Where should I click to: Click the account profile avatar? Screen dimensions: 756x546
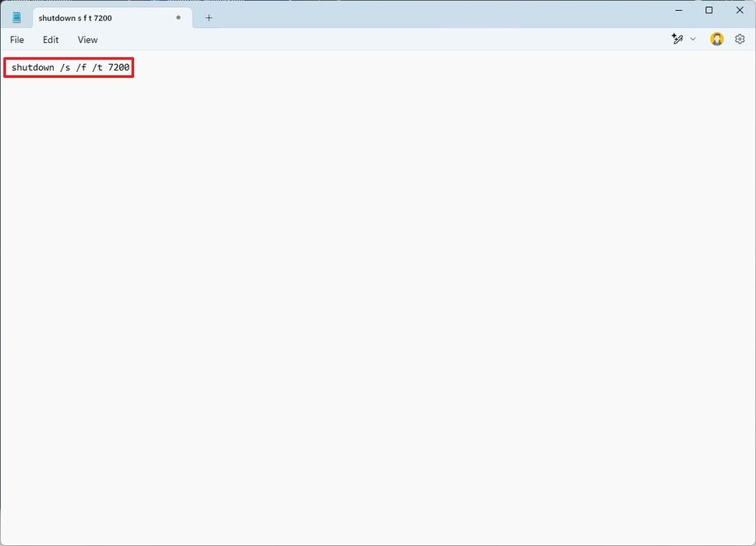pyautogui.click(x=716, y=38)
